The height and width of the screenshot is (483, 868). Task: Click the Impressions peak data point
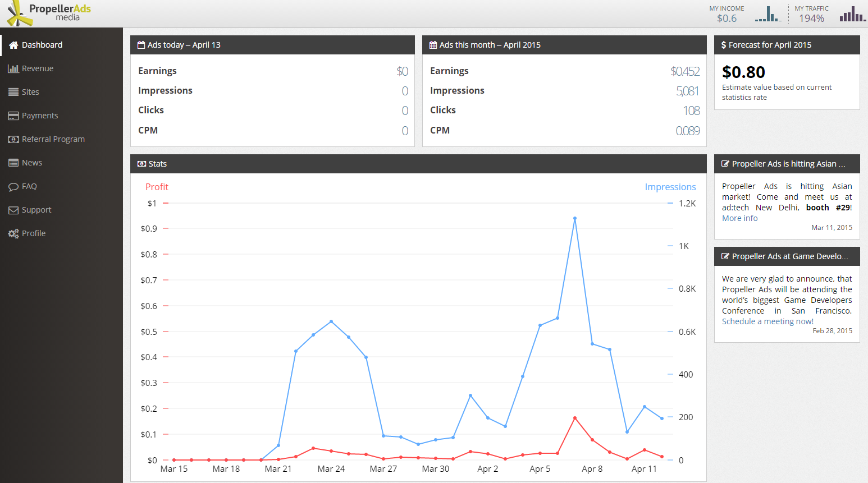575,218
